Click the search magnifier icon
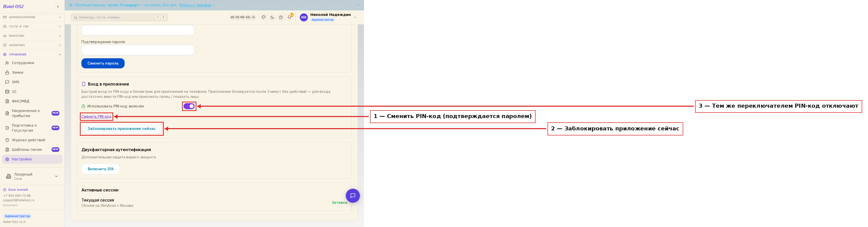Screen dimensions: 868x227 pyautogui.click(x=76, y=17)
